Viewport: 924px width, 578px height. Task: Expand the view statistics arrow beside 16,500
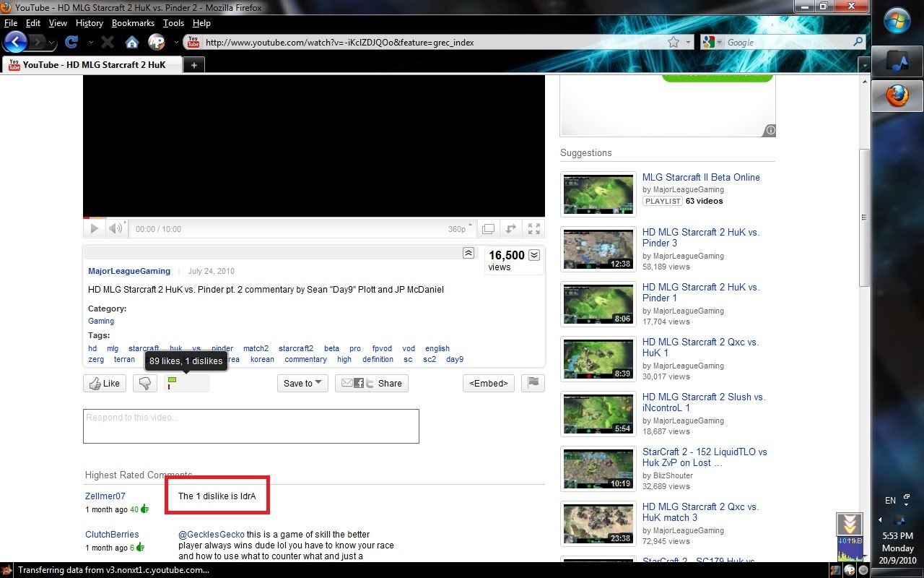tap(534, 255)
